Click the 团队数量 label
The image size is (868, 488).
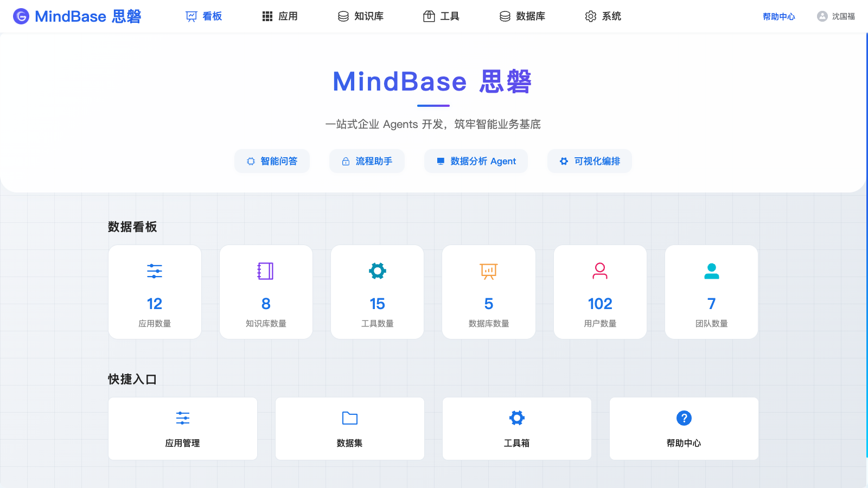point(712,323)
